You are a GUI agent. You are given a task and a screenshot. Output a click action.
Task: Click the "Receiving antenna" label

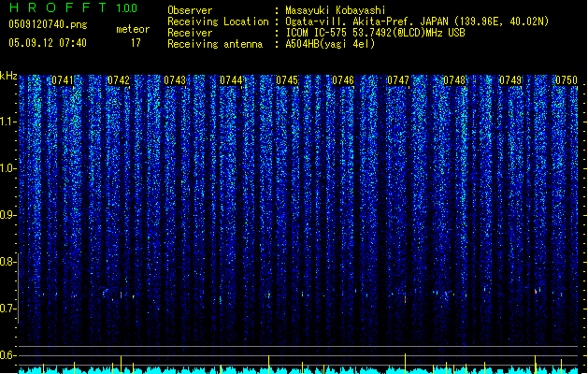click(215, 44)
